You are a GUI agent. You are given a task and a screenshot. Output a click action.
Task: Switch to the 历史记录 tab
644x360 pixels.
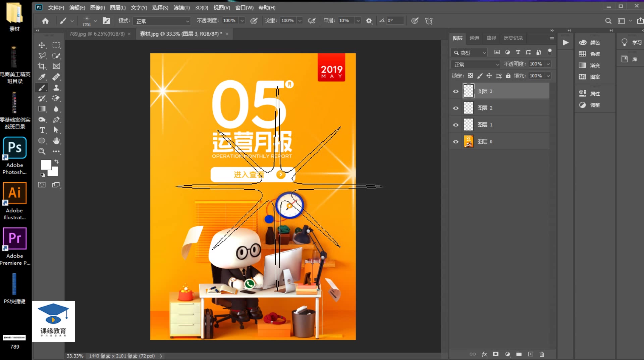click(x=513, y=38)
